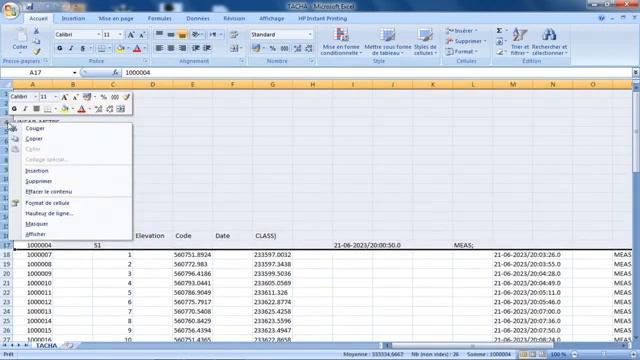
Task: Choose Format de cellule in context menu
Action: pyautogui.click(x=47, y=203)
